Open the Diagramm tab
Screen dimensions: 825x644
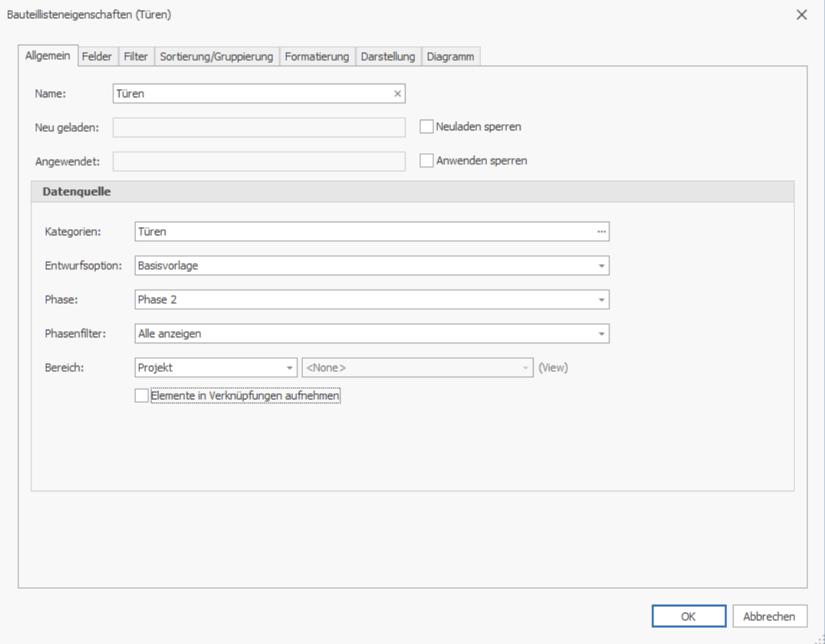pyautogui.click(x=450, y=56)
